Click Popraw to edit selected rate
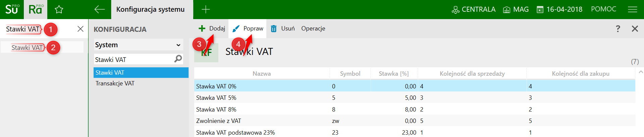Screen dimensions: 644x137 248,28
